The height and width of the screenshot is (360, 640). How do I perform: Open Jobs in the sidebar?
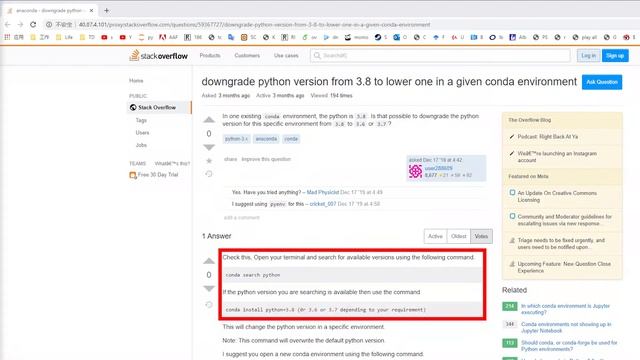click(141, 145)
